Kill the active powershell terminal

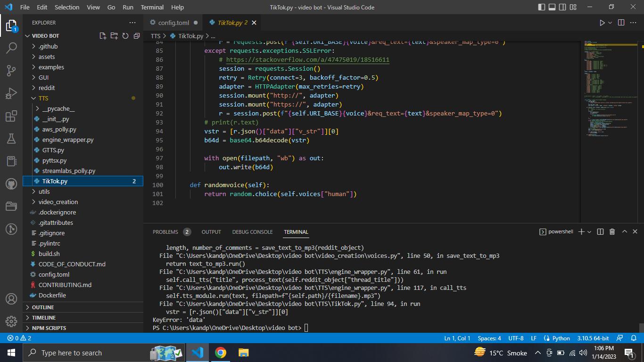pos(612,231)
